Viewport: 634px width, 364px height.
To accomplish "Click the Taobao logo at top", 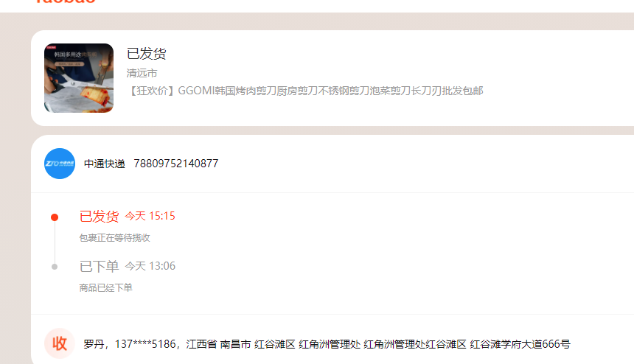I will (65, 1).
